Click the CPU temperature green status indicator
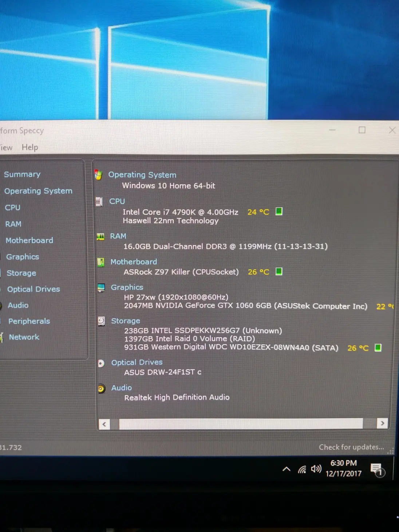Viewport: 399px width, 532px height. tap(279, 211)
